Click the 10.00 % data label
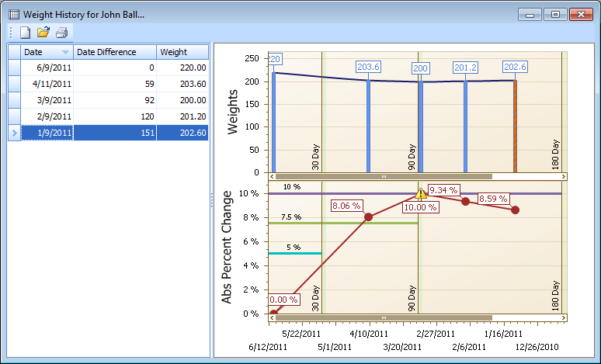Screen dimensions: 601x364 [421, 207]
